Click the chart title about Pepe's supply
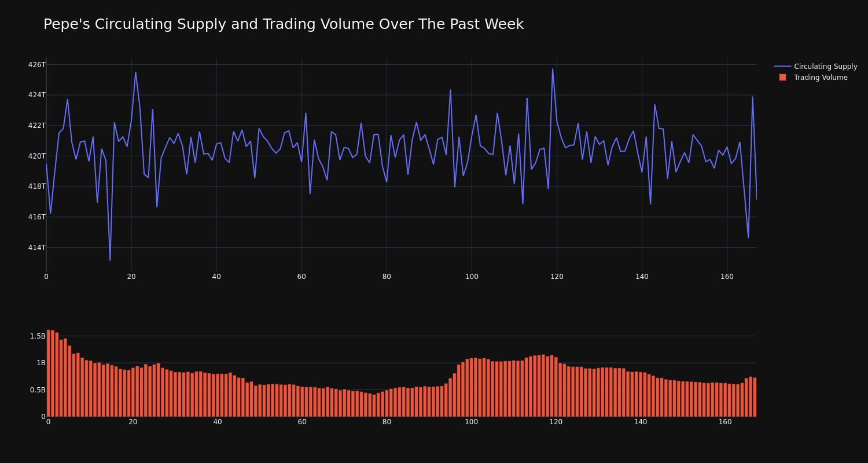 click(284, 24)
